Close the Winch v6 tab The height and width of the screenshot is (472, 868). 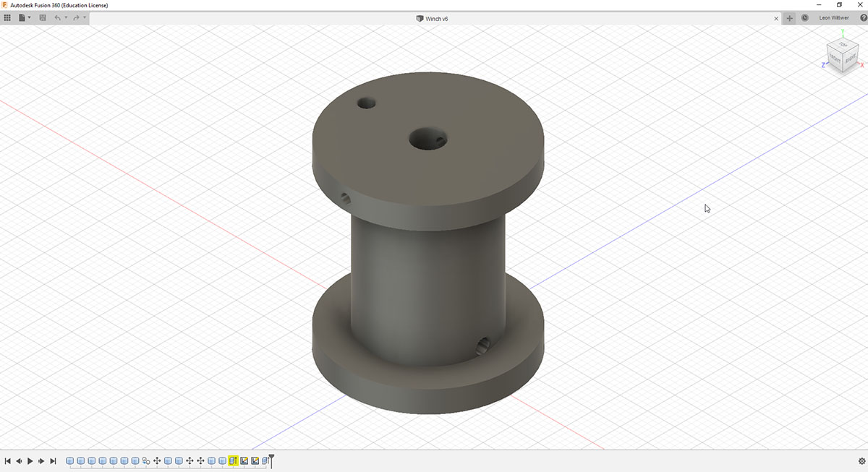tap(777, 18)
